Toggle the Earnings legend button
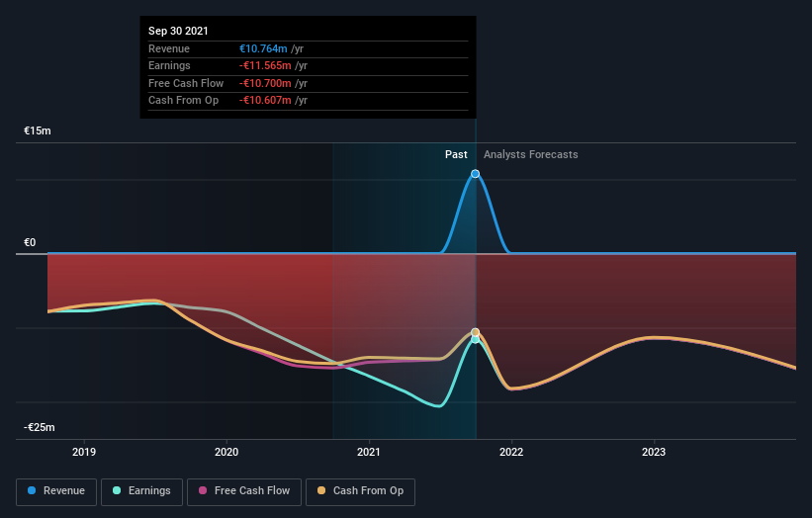The image size is (812, 518). [x=141, y=491]
